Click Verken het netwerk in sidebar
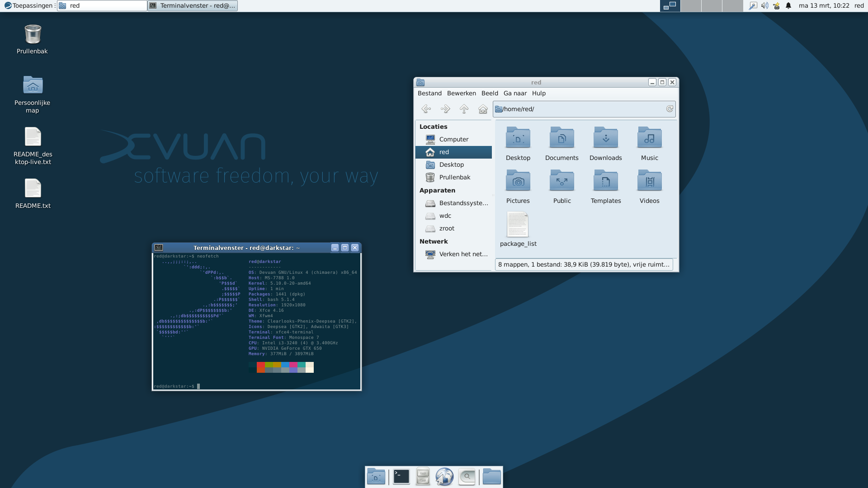The image size is (868, 488). [453, 254]
